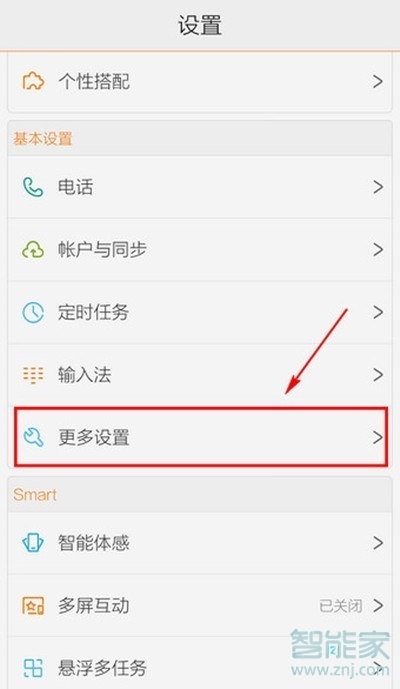Select the 更多设置 text label
This screenshot has height=689, width=400.
[94, 437]
